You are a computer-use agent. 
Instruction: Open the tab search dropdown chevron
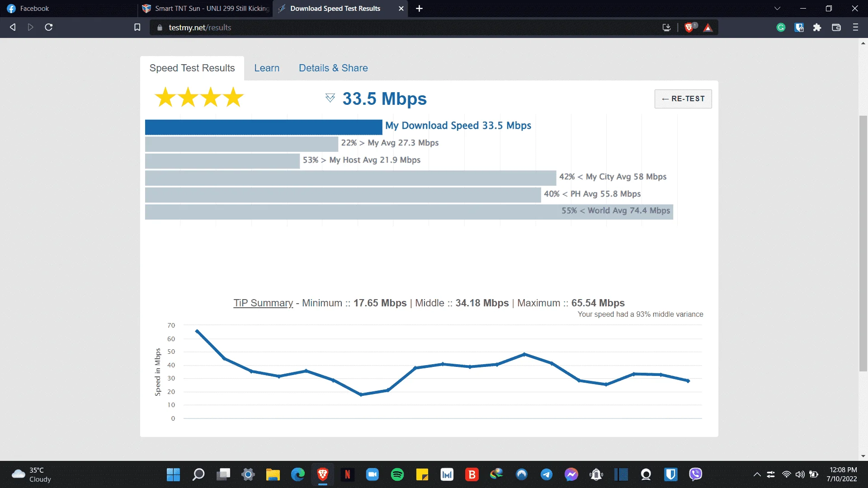(x=777, y=9)
